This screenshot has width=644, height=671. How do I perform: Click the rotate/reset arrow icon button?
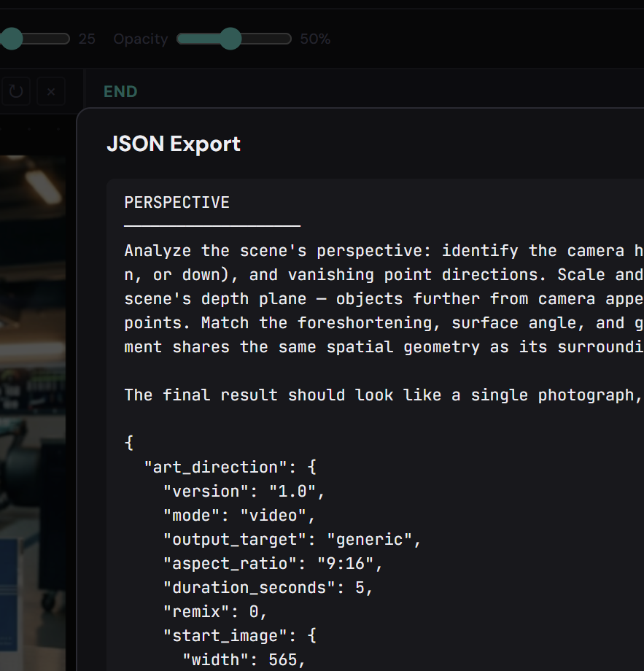tap(16, 92)
